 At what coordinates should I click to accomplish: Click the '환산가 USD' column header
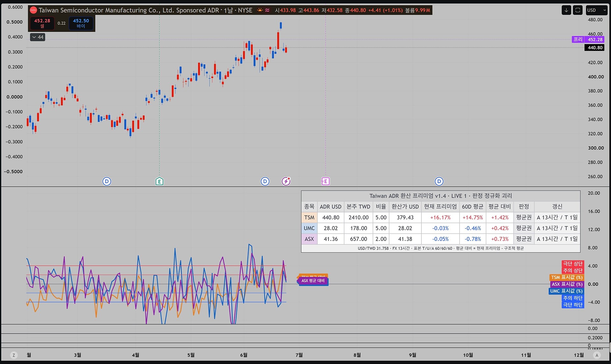[405, 207]
